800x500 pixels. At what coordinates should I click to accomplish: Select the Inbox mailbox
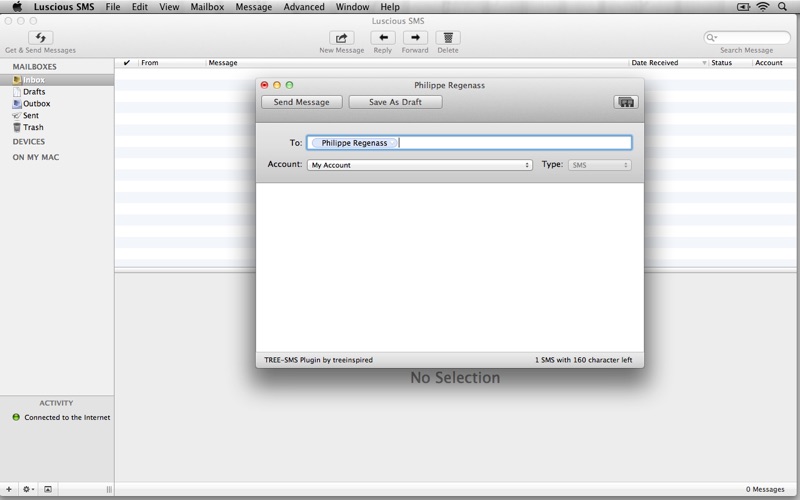pos(57,80)
